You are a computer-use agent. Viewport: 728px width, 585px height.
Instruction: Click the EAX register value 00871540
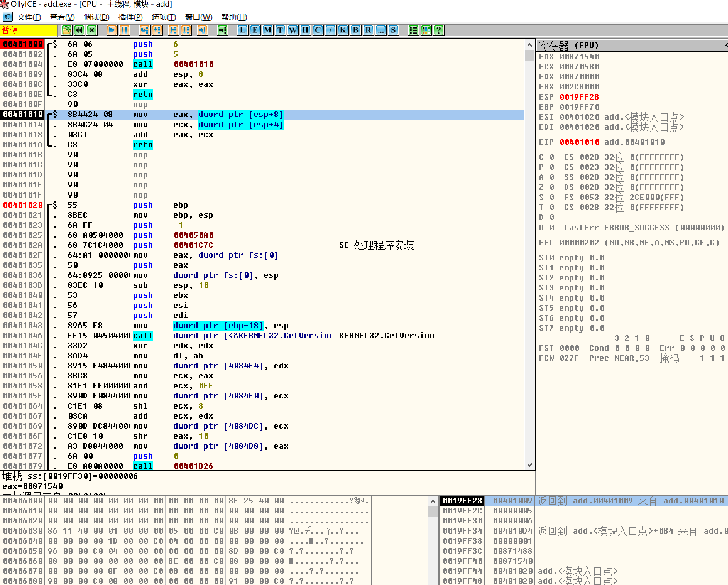click(579, 57)
